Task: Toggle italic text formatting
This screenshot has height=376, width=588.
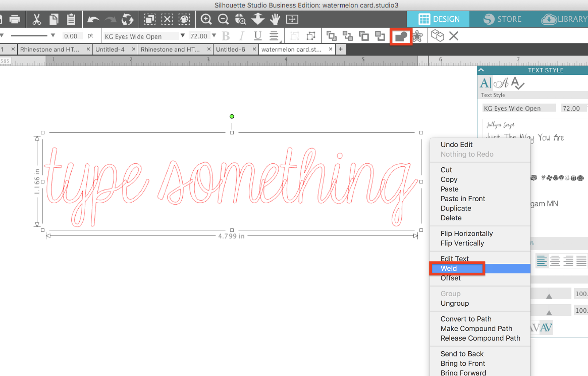Action: (x=241, y=36)
